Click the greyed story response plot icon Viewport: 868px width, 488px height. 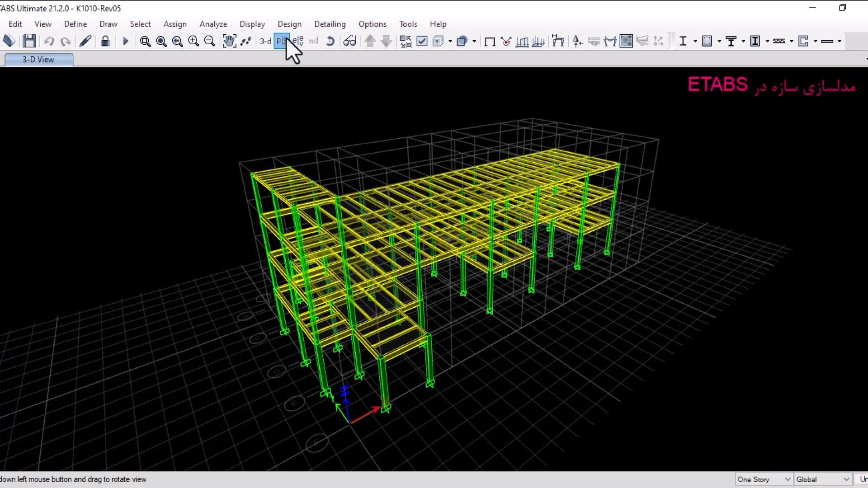(659, 42)
